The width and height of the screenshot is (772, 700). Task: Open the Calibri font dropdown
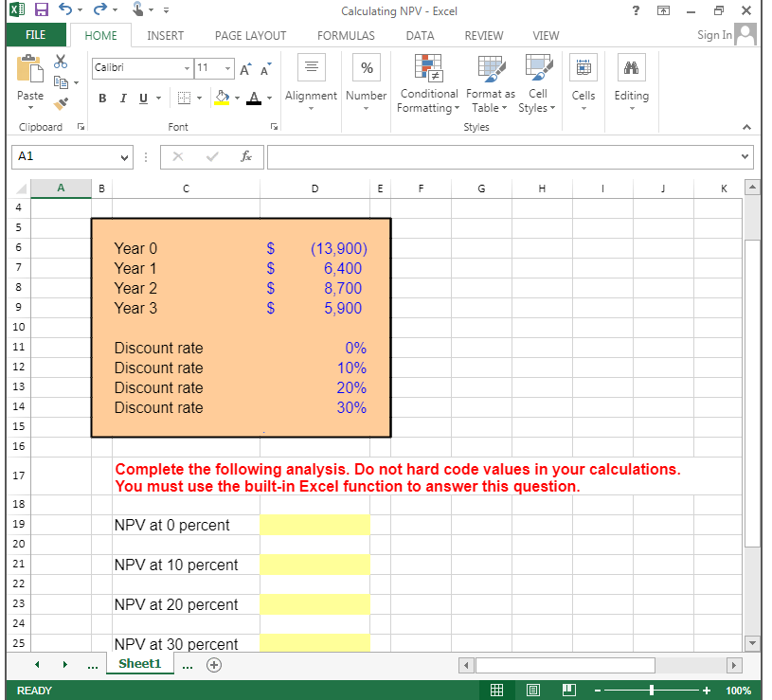[186, 68]
